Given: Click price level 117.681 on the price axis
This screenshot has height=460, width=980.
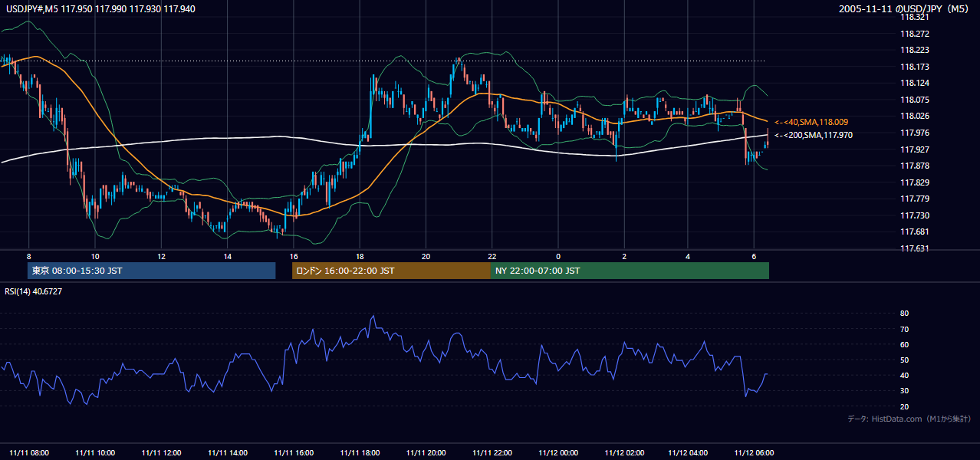Looking at the screenshot, I should [x=914, y=232].
